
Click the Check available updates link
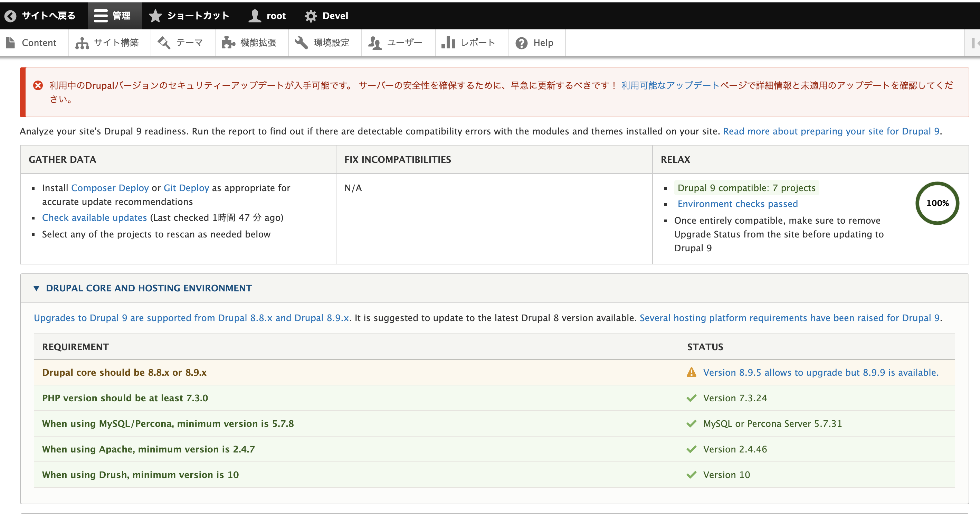click(94, 218)
